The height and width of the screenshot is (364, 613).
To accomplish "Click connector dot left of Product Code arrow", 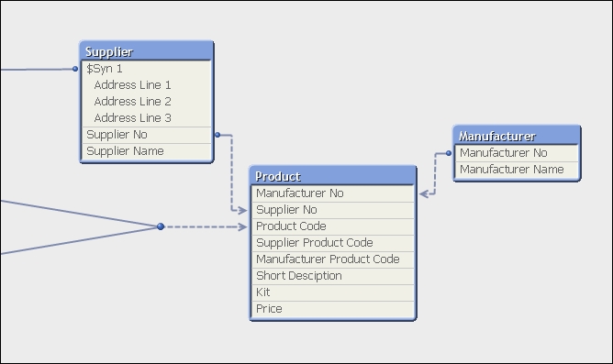I will click(x=161, y=226).
